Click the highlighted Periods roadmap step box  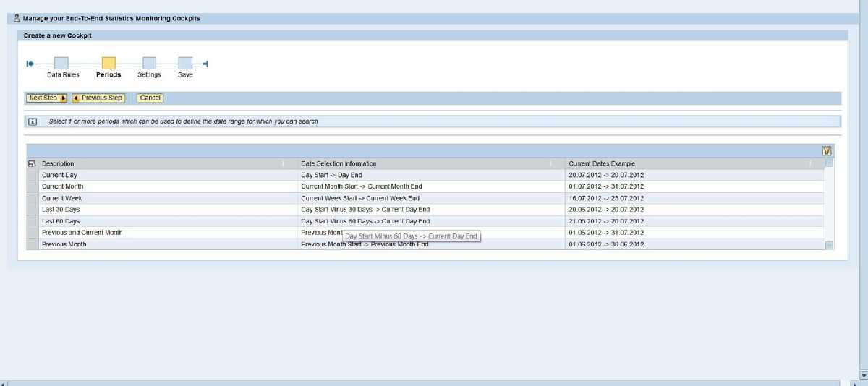pos(109,63)
